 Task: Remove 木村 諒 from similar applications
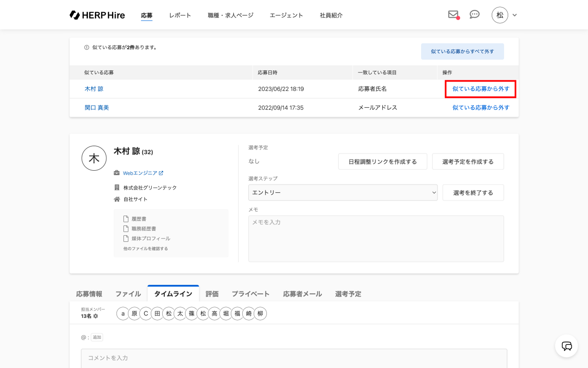481,89
